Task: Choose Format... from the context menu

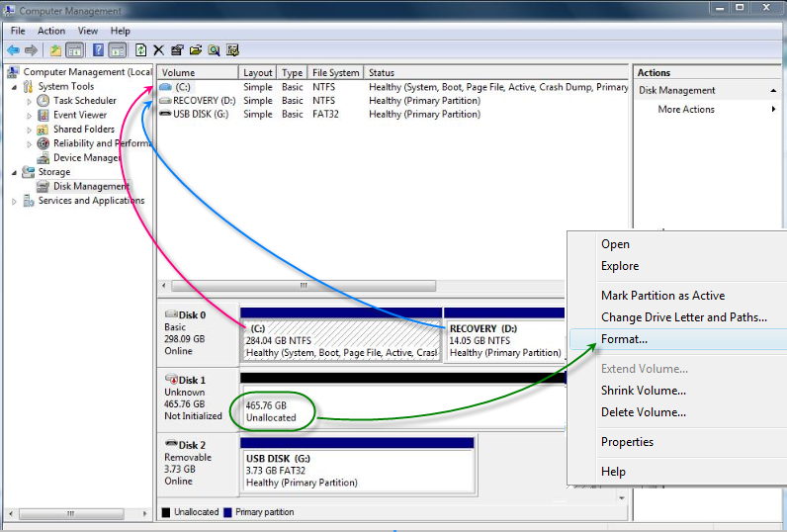Action: (x=625, y=339)
